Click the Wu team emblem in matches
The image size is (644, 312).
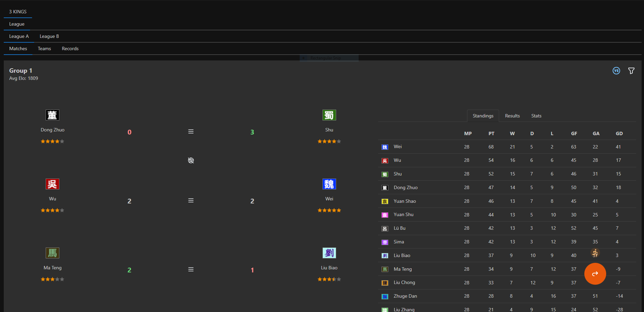(x=53, y=184)
